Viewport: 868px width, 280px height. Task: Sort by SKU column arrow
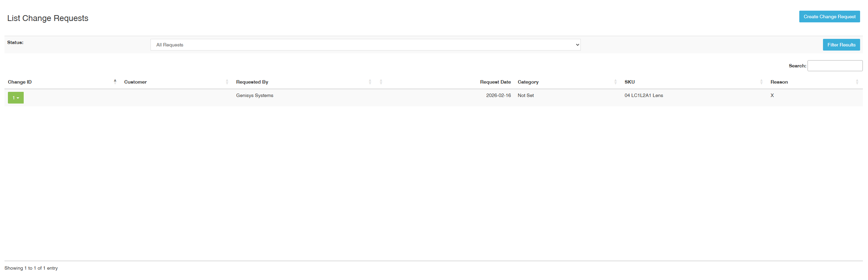click(x=761, y=82)
